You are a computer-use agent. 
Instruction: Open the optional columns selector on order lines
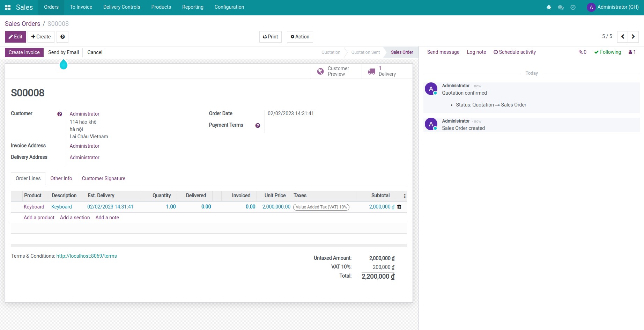(404, 196)
